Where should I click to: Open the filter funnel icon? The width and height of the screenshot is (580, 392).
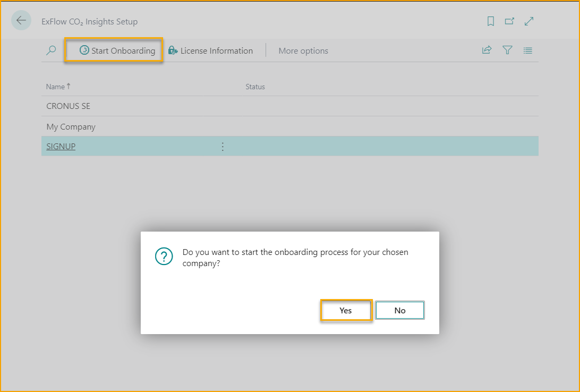coord(507,50)
